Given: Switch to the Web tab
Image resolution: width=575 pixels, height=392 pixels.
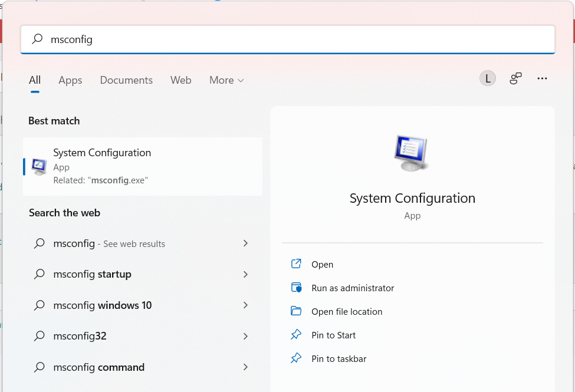Looking at the screenshot, I should tap(181, 80).
